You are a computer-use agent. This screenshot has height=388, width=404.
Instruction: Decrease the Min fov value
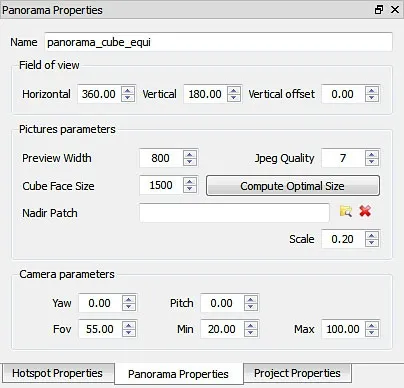click(251, 333)
